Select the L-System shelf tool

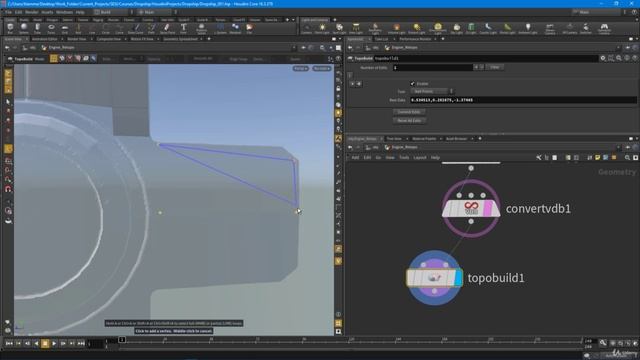tap(220, 29)
